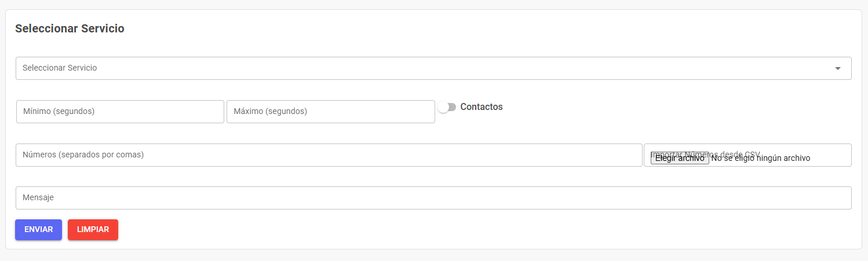Screen dimensions: 868x261
Task: Click the dropdown arrow icon of Seleccionar Servicio
Action: coord(837,68)
